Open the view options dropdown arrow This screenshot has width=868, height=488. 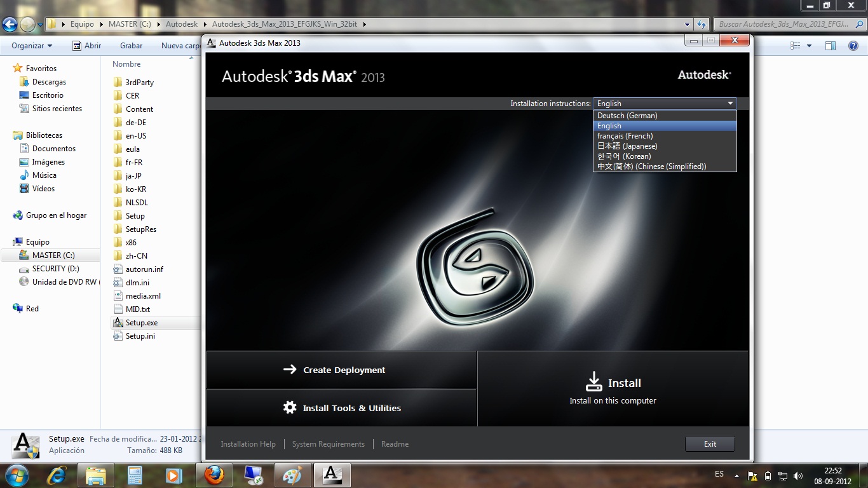pyautogui.click(x=809, y=46)
